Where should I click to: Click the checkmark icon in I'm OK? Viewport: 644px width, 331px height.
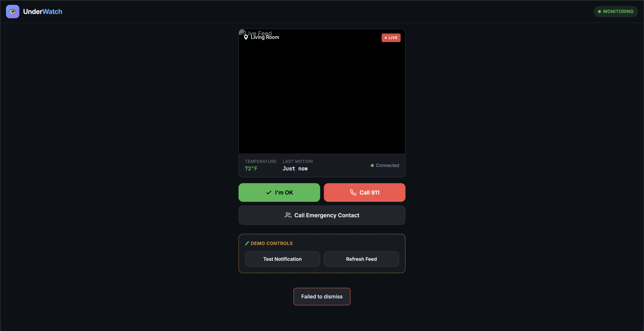[269, 193]
